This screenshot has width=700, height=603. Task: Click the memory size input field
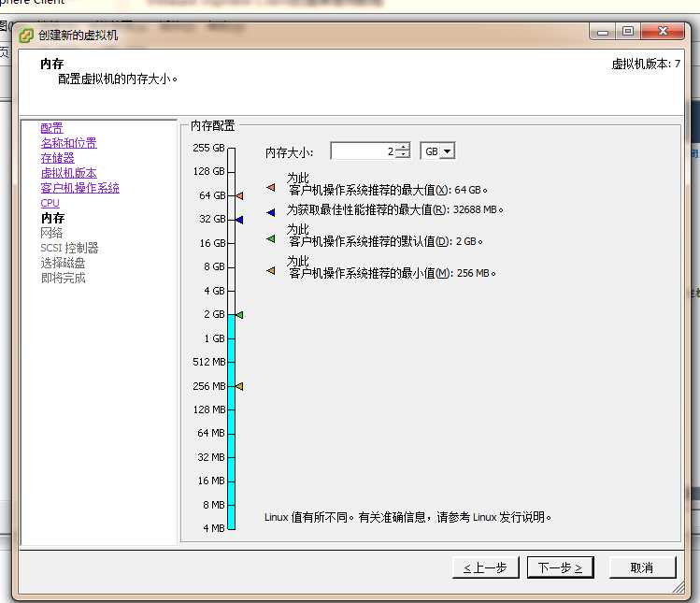point(364,151)
